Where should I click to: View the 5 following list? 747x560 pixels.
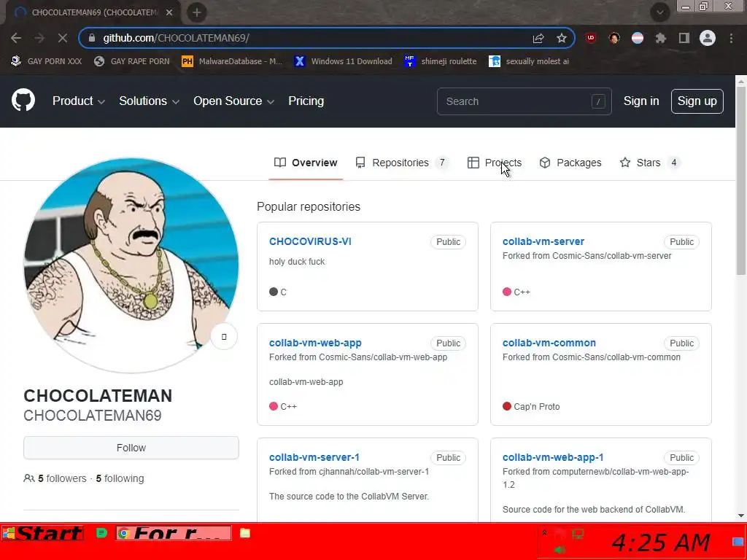point(120,478)
